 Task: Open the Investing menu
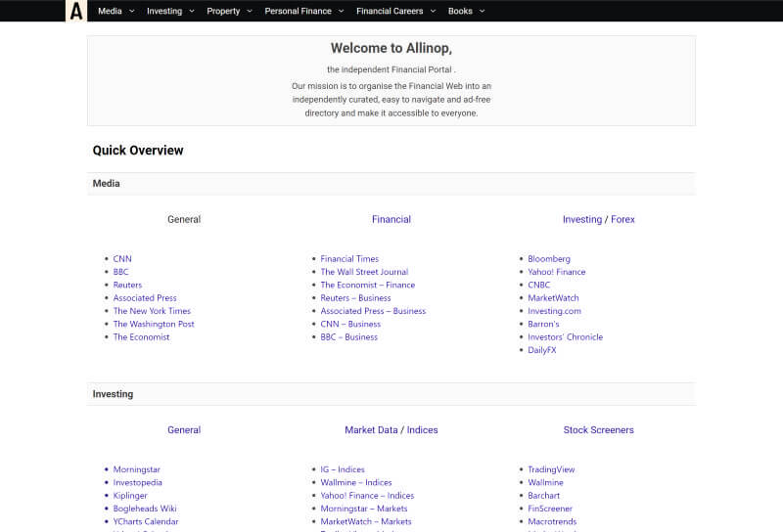[x=164, y=11]
